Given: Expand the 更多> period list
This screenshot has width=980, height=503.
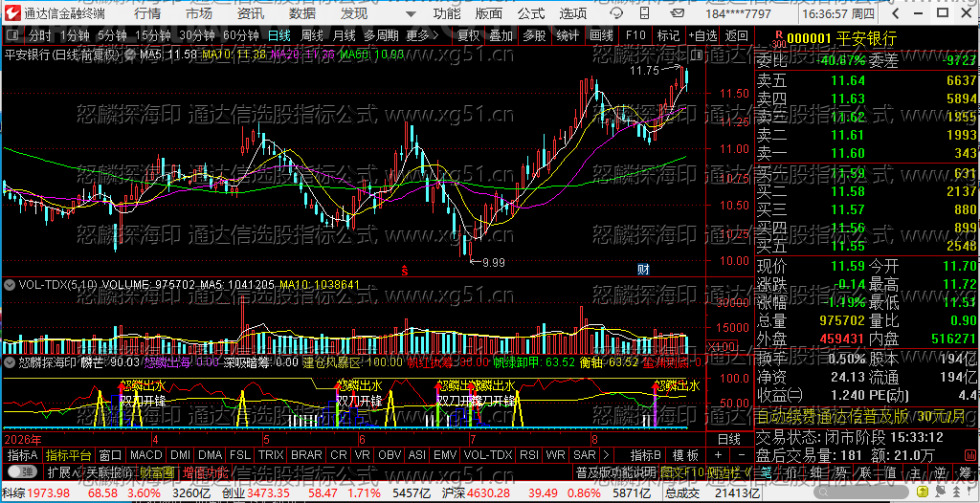Looking at the screenshot, I should [423, 35].
